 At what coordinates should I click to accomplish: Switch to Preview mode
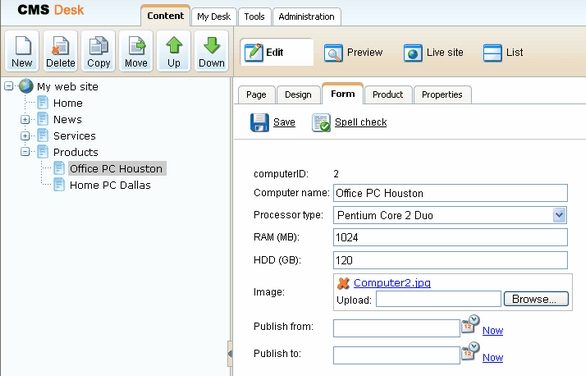pos(354,52)
